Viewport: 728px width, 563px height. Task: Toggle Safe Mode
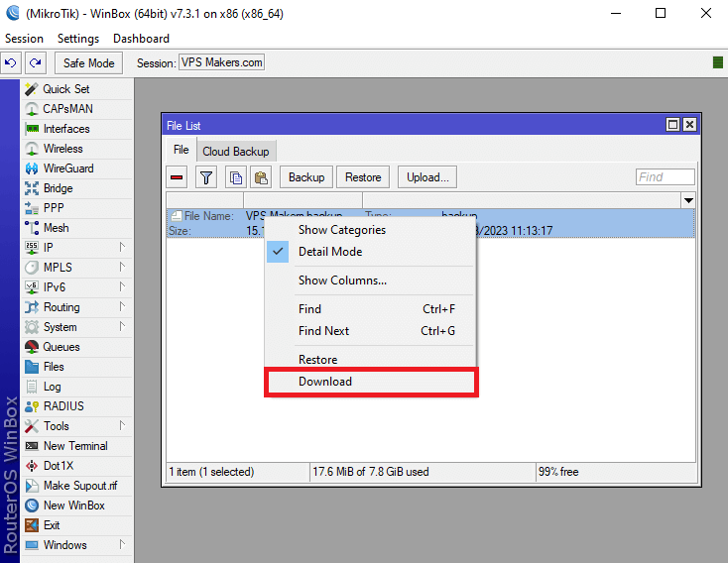coord(88,63)
